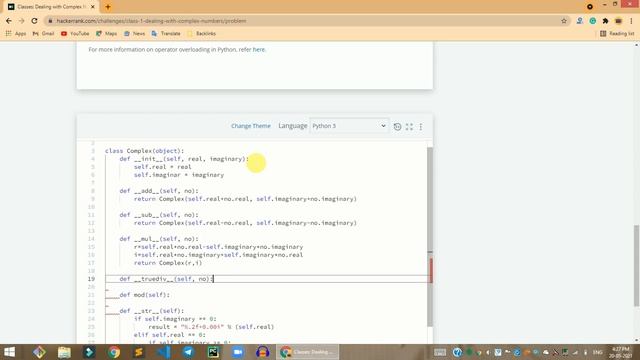Open the Backlinks bookmark folder
640x360 pixels.
tap(201, 33)
